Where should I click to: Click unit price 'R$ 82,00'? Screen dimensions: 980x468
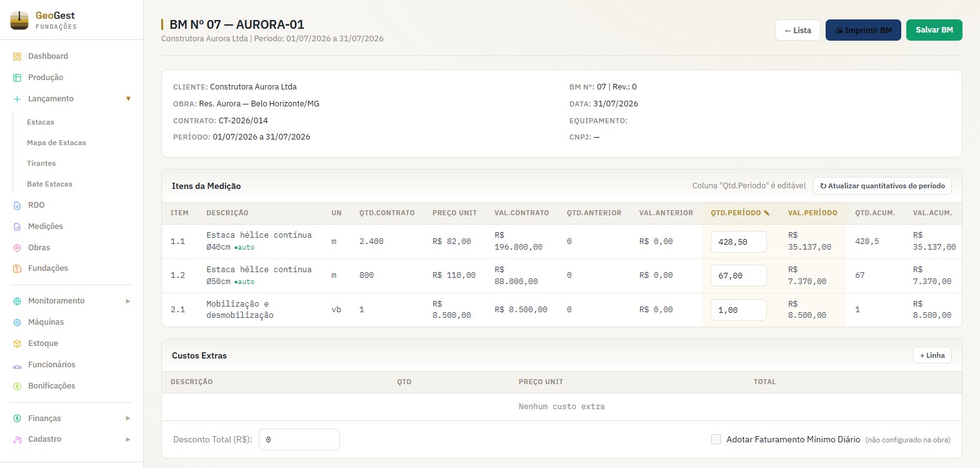click(451, 241)
